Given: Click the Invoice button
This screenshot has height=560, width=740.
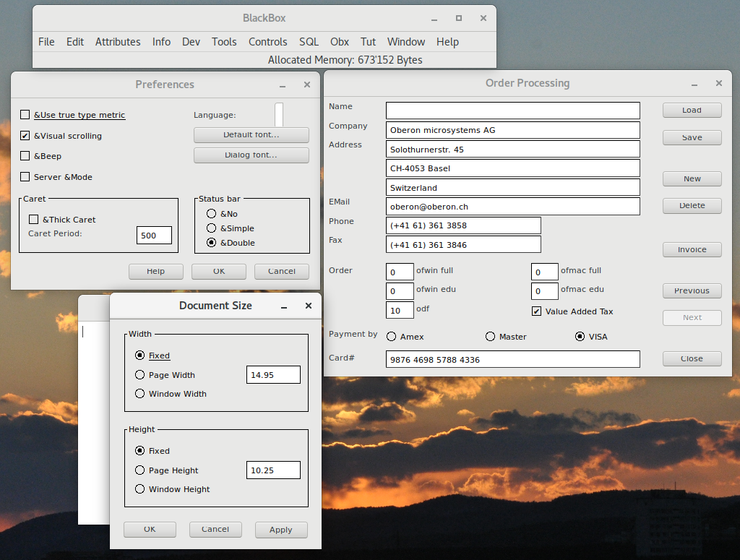Looking at the screenshot, I should point(692,249).
